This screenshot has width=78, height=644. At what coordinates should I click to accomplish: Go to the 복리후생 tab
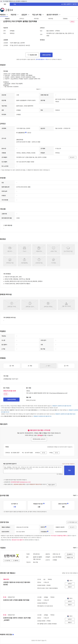point(51,19)
